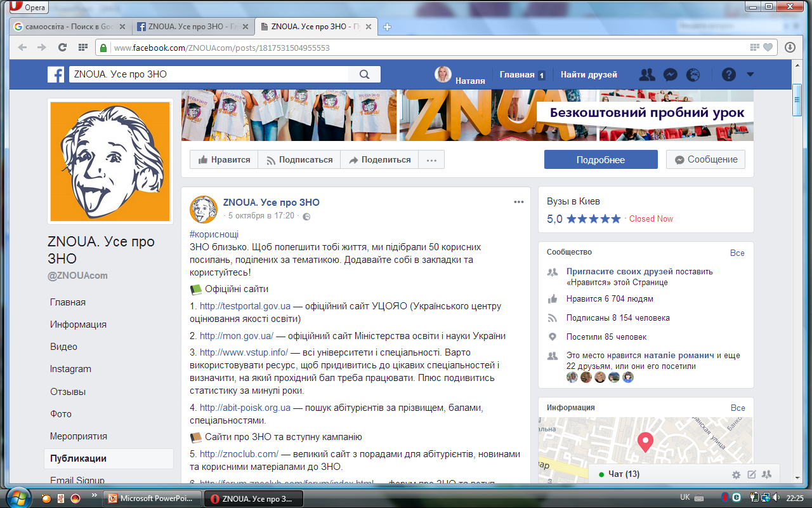This screenshot has width=812, height=508.
Task: Expand the account dropdown arrow in header
Action: click(x=750, y=74)
